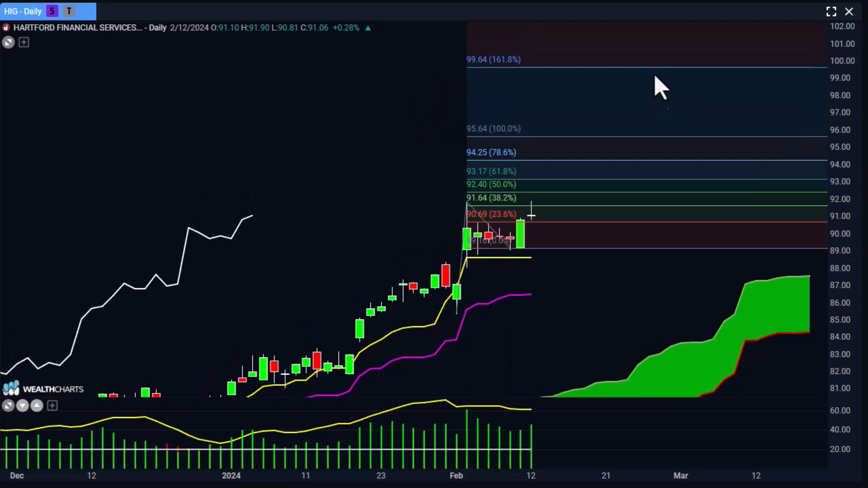
Task: Click the latest candlestick with crosshair marker
Action: click(531, 216)
